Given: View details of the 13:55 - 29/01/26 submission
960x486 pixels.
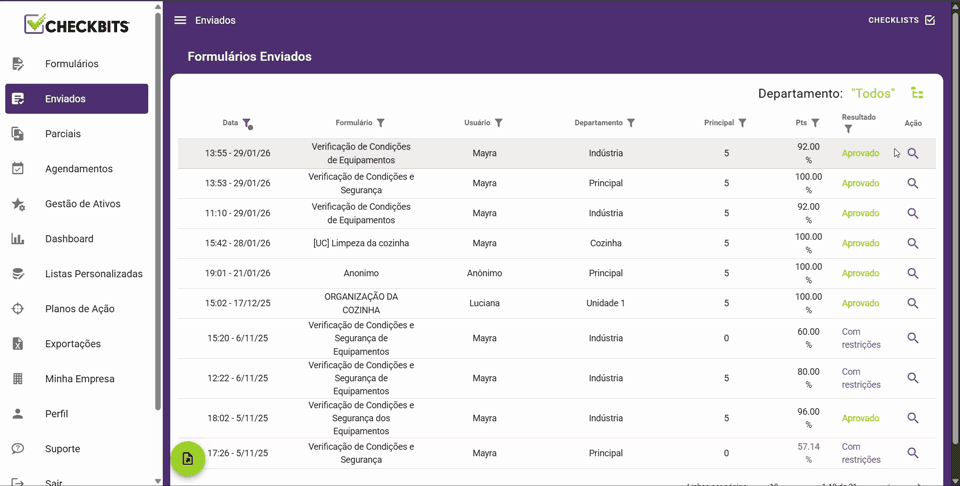Looking at the screenshot, I should pyautogui.click(x=912, y=154).
